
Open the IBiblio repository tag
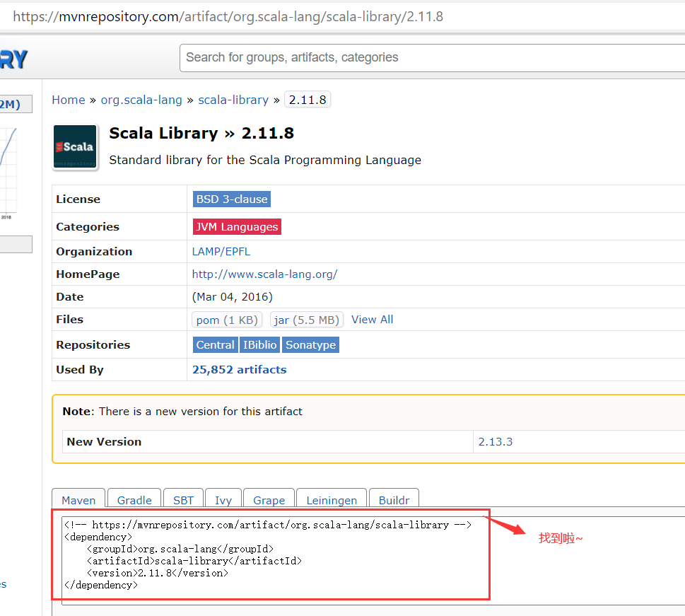[x=260, y=344]
